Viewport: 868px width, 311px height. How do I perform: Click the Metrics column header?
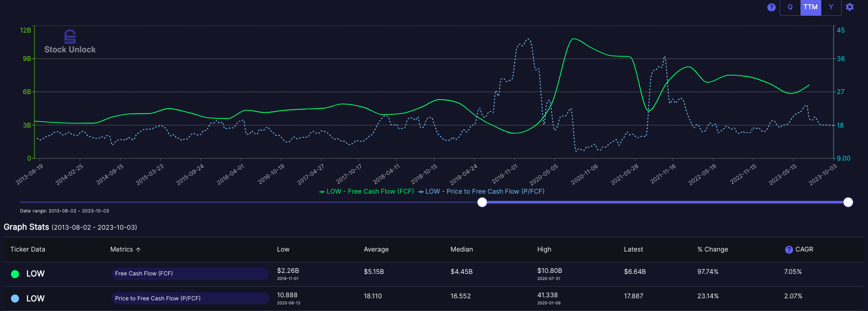[121, 250]
